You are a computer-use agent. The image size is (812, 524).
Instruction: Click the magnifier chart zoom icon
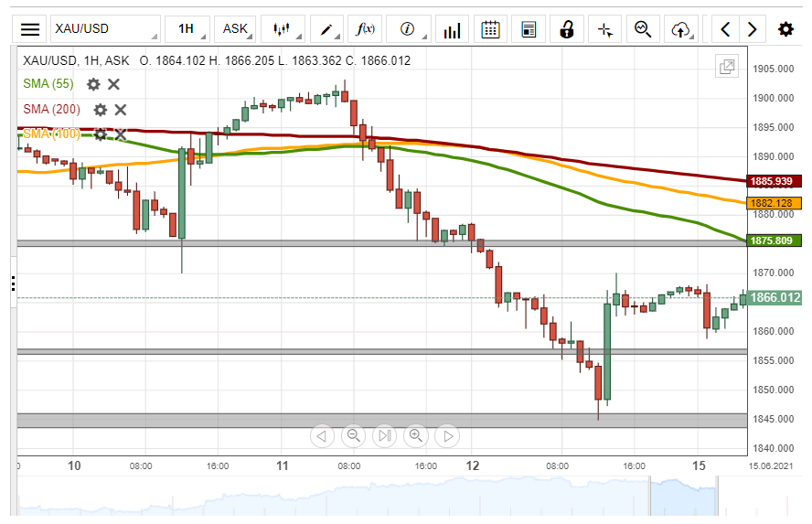(x=643, y=29)
